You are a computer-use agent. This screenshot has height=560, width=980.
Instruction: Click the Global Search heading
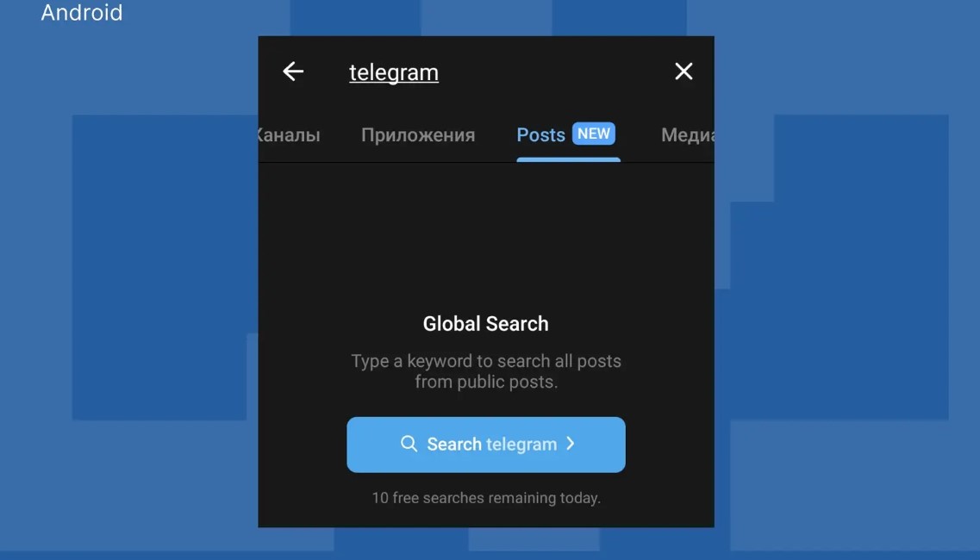click(485, 324)
